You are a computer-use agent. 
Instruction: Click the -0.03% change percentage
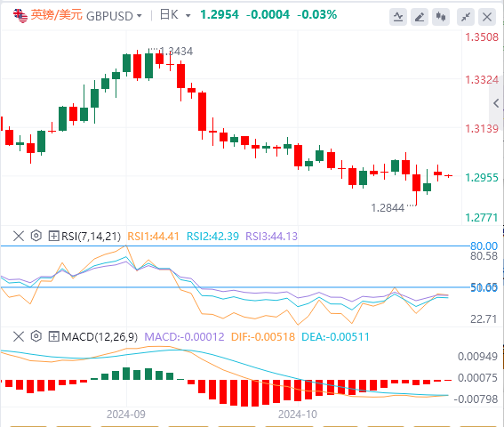[317, 14]
